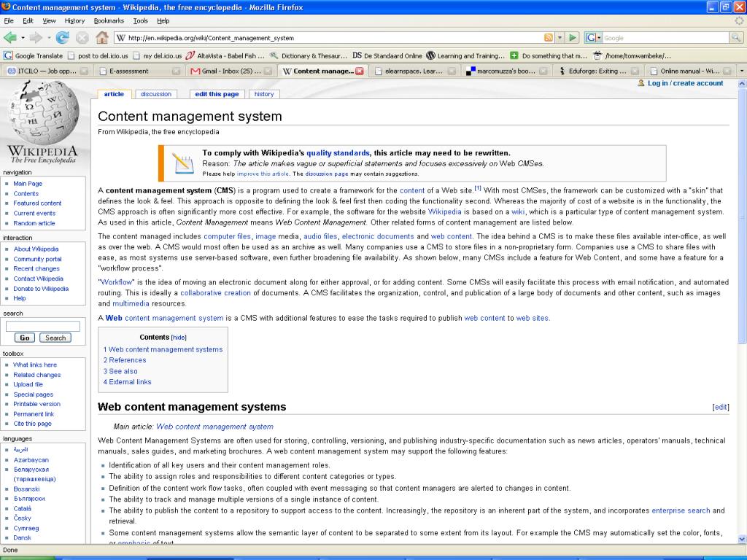
Task: Follow the quality standards link
Action: pos(338,153)
